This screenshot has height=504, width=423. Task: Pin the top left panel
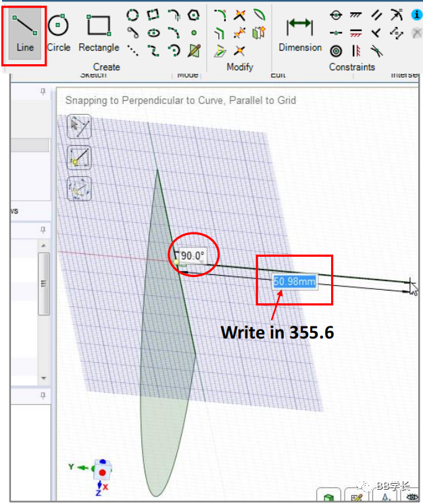pyautogui.click(x=43, y=92)
